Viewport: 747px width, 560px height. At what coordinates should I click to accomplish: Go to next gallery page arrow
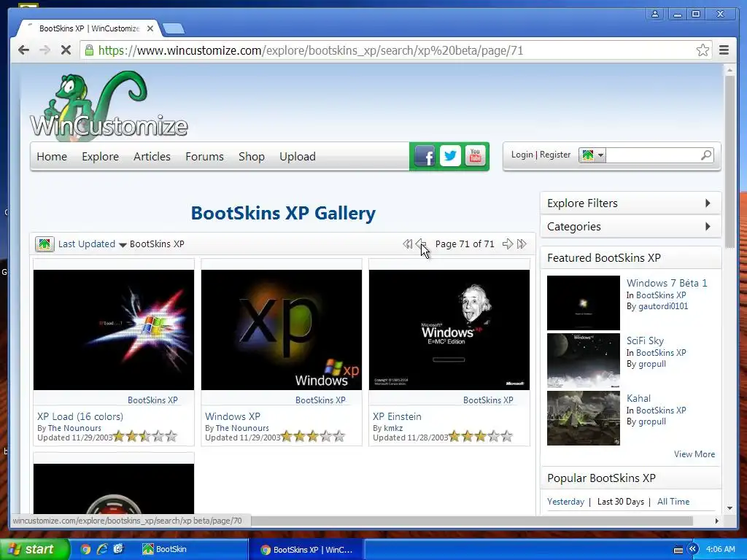pos(508,244)
